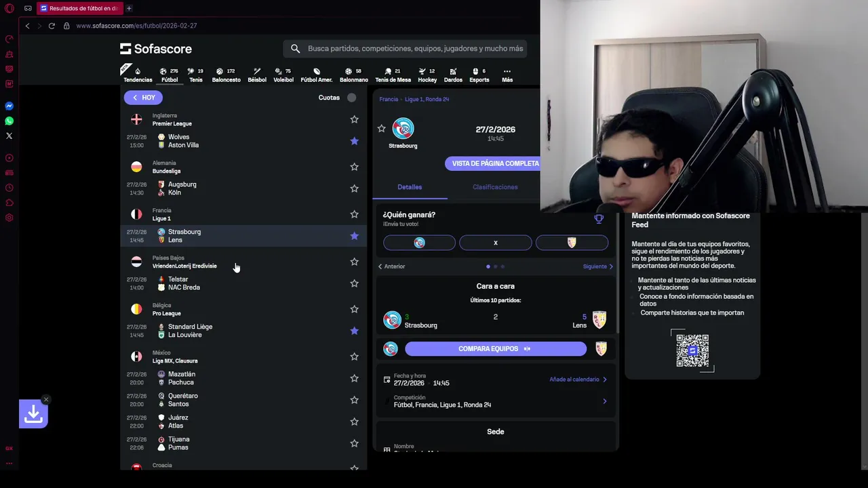
Task: Go to previous card with Anterior
Action: pos(391,266)
